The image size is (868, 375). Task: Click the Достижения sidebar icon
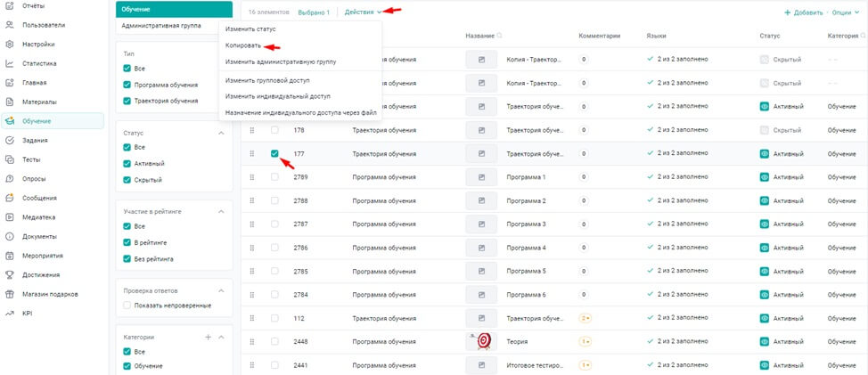9,274
